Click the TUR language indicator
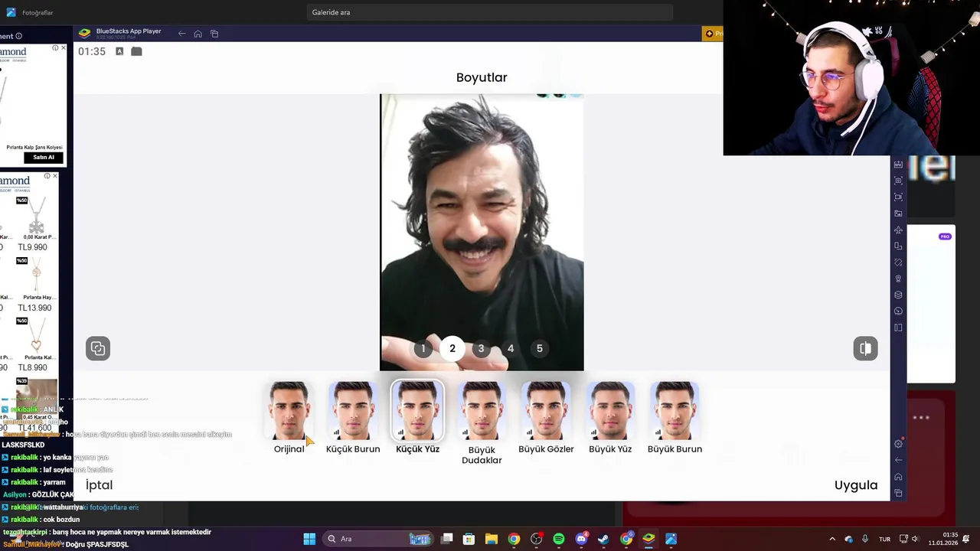 pos(884,539)
